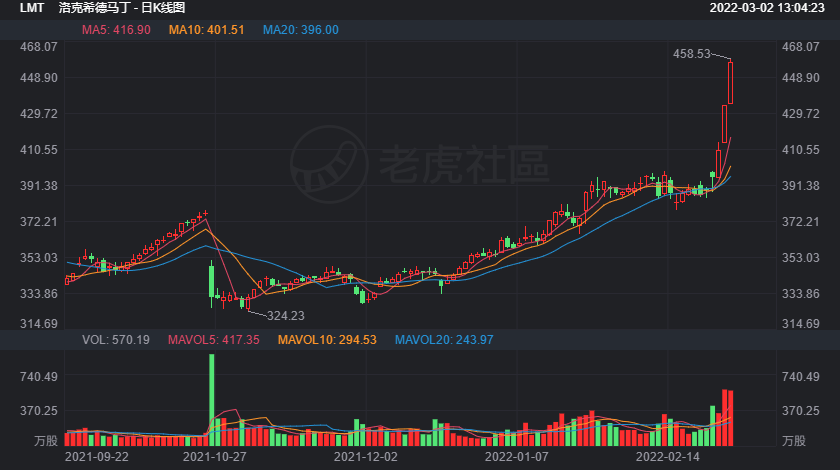
Task: Click the right axis 333.86 price label
Action: click(800, 294)
